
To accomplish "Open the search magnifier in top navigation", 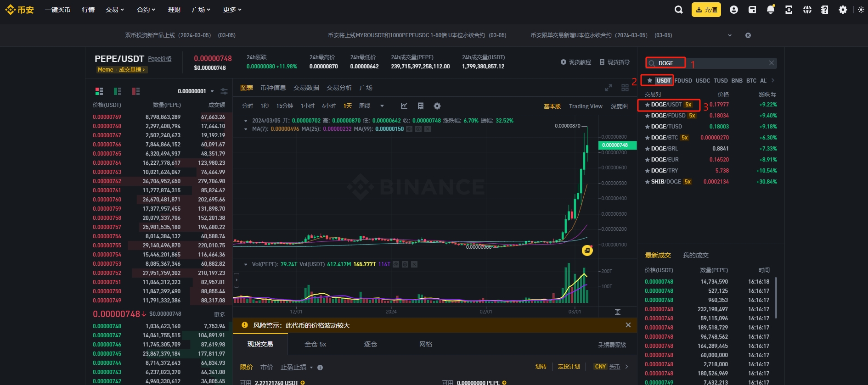I will [678, 10].
